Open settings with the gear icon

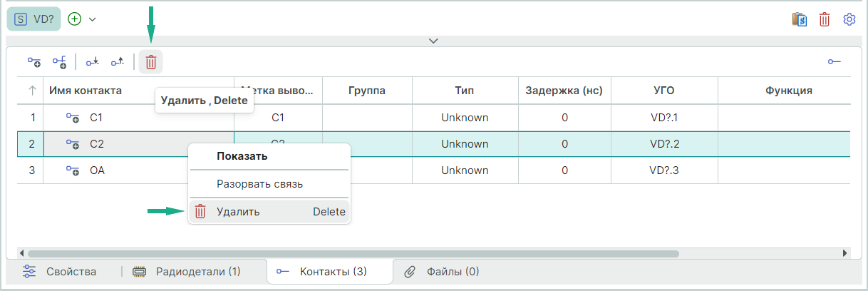849,19
